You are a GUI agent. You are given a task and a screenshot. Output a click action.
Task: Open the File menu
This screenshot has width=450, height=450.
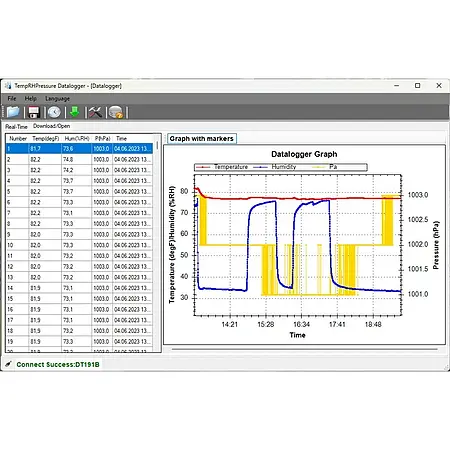click(12, 99)
